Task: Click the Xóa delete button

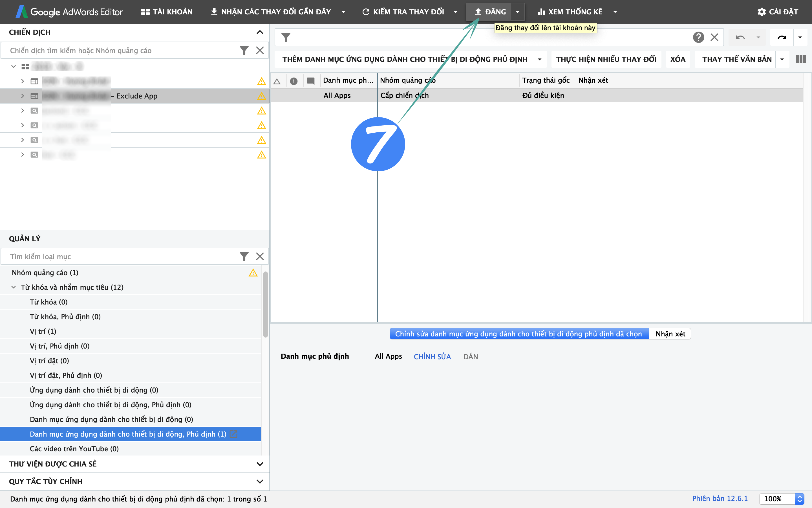Action: click(678, 59)
